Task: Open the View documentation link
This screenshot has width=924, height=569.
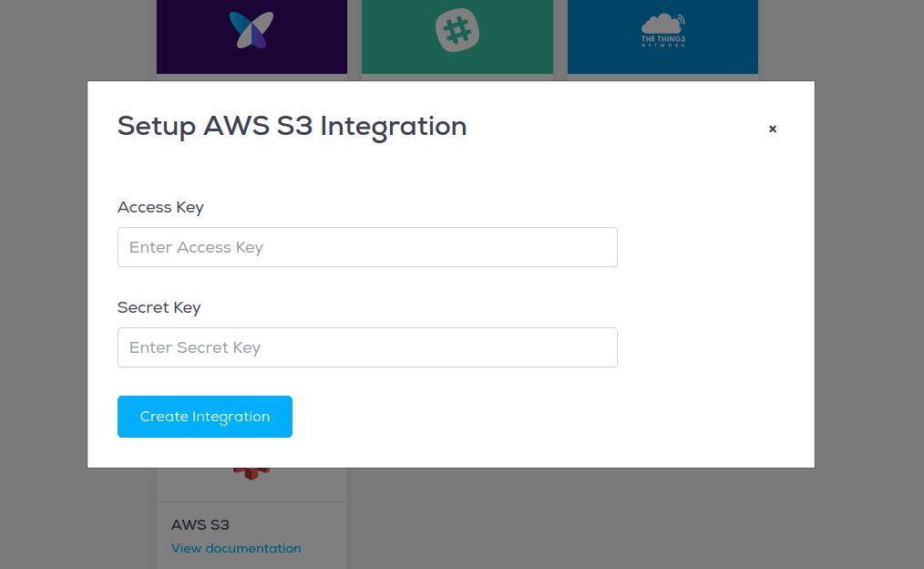Action: 236,548
